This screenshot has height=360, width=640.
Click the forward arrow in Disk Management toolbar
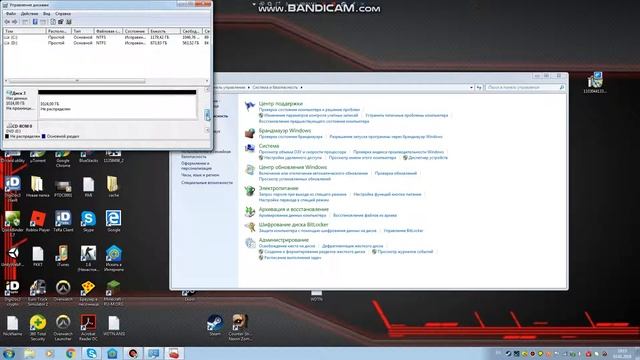tap(15, 22)
